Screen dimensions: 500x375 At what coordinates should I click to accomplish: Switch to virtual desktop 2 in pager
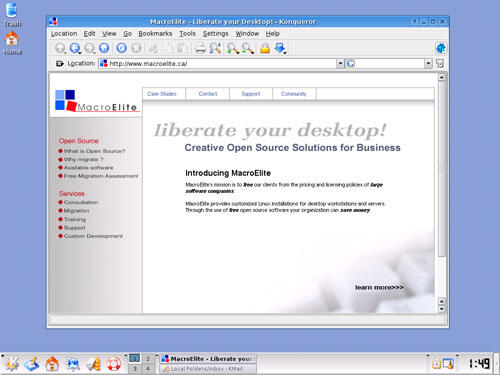148,359
